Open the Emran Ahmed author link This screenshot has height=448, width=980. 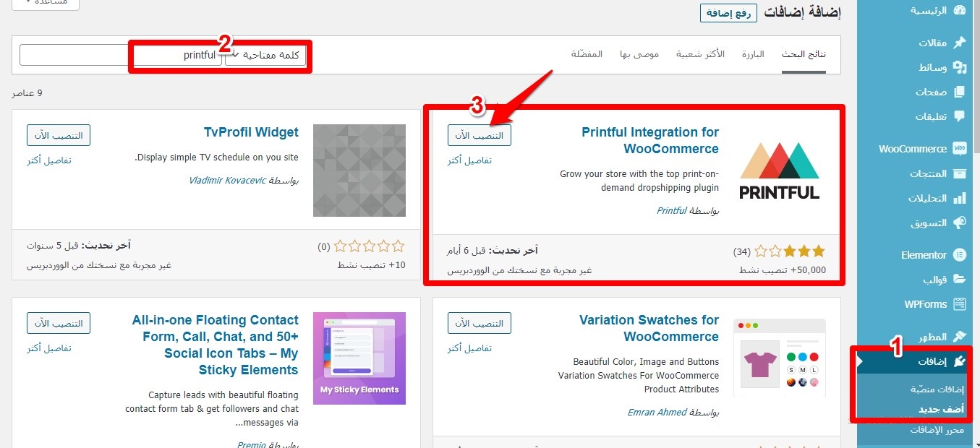point(657,413)
